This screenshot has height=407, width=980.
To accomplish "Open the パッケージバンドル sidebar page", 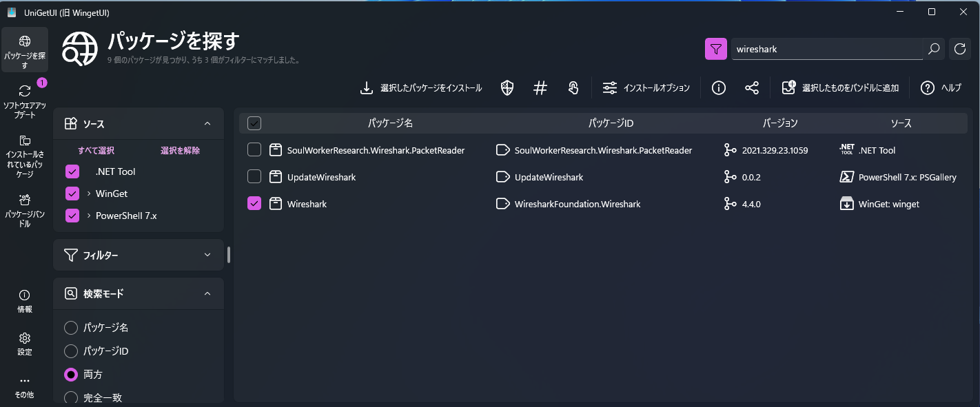I will pos(25,210).
